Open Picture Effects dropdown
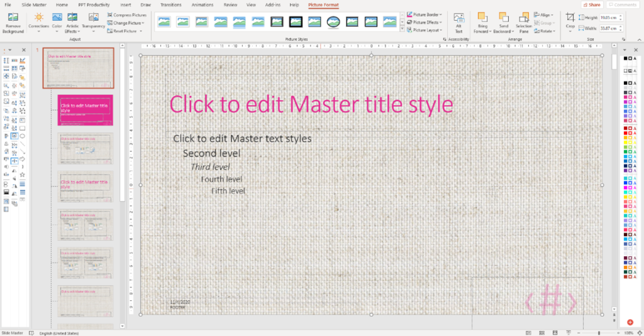 click(425, 23)
